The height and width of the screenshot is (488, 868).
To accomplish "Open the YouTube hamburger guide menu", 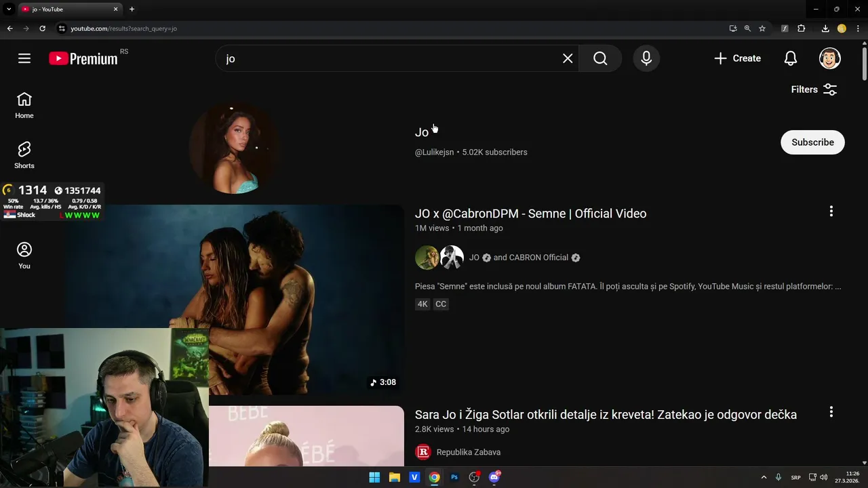I will (24, 58).
